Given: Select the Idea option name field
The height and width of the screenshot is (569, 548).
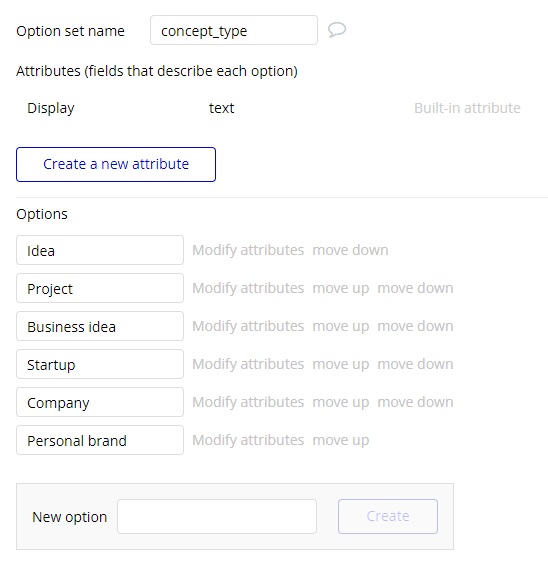Looking at the screenshot, I should pyautogui.click(x=100, y=250).
